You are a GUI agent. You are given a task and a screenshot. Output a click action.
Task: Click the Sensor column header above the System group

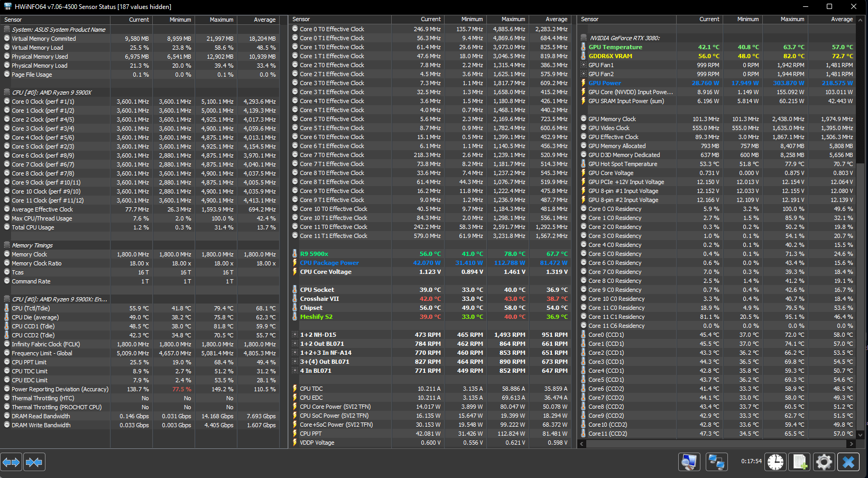pyautogui.click(x=56, y=20)
